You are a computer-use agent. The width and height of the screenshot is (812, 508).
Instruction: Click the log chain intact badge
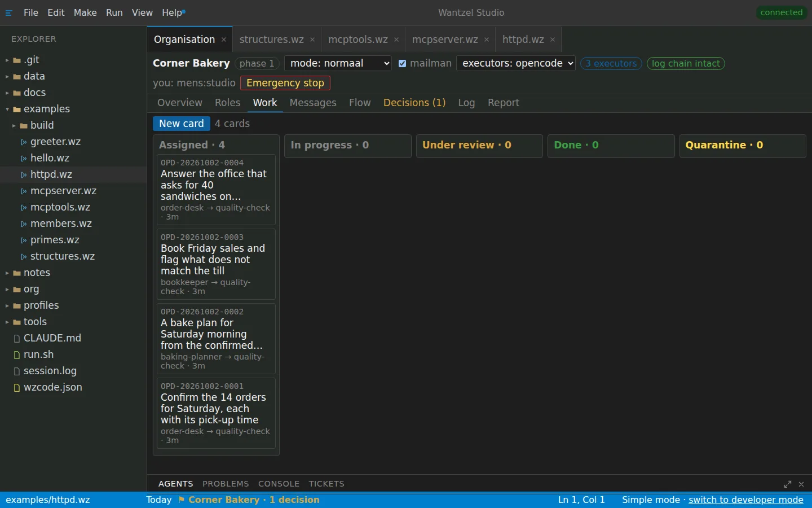tap(686, 64)
